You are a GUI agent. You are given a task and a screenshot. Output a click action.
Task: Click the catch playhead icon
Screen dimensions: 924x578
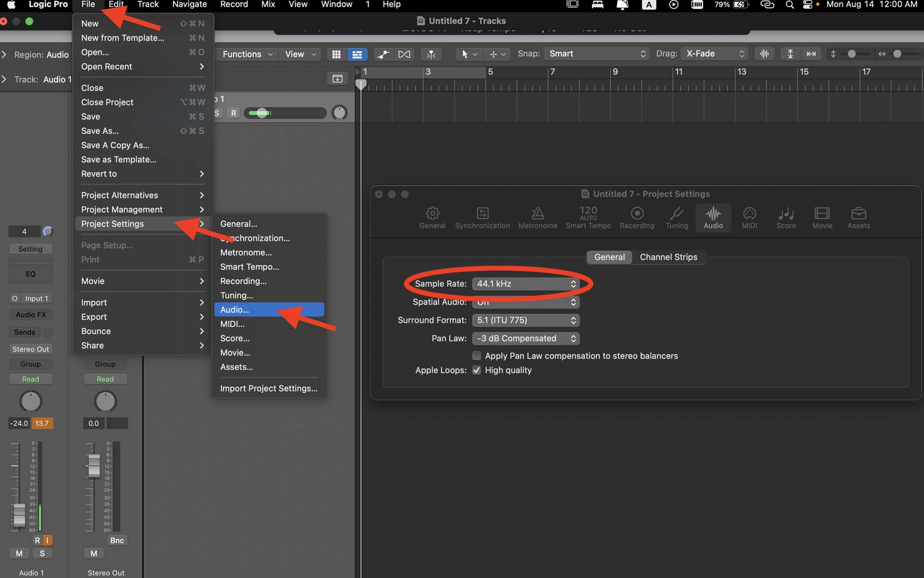[x=431, y=54]
